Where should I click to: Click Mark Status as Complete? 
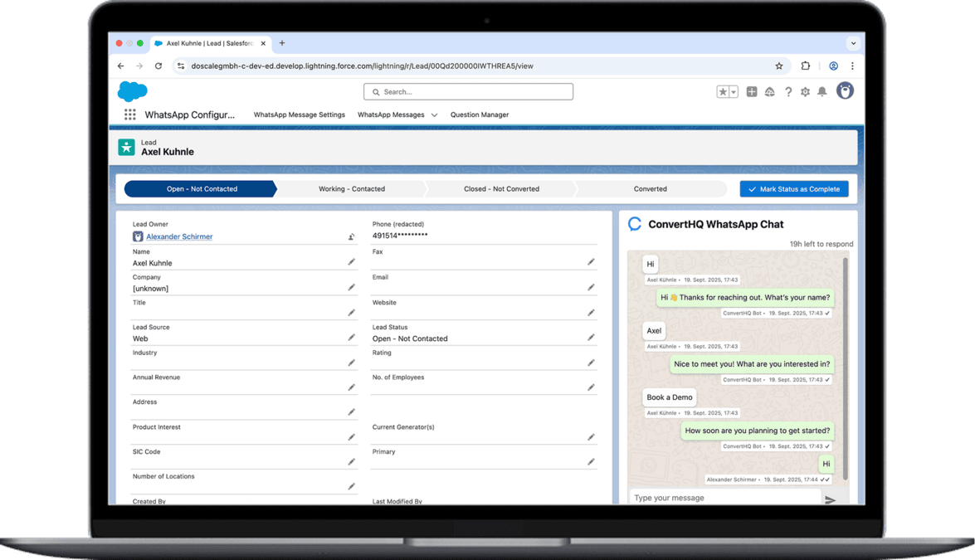(794, 189)
